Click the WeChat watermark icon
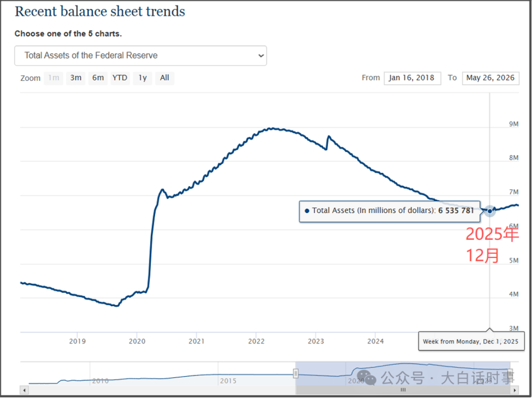 (366, 377)
